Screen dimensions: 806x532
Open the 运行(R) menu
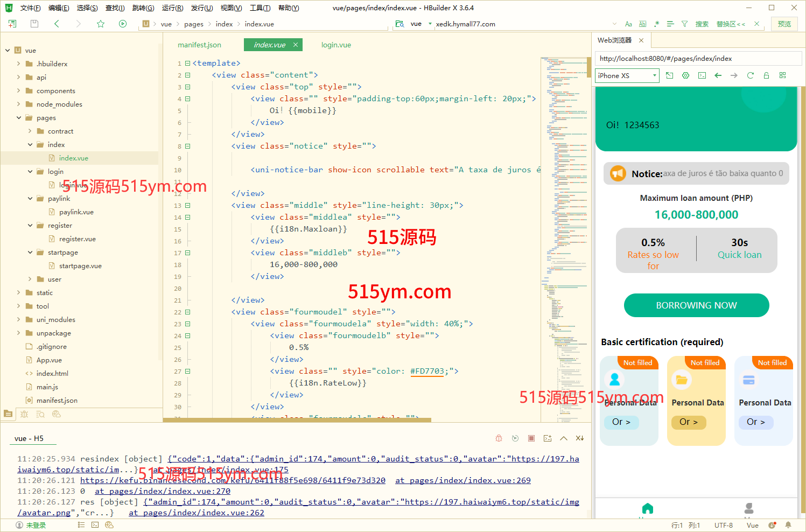[172, 8]
